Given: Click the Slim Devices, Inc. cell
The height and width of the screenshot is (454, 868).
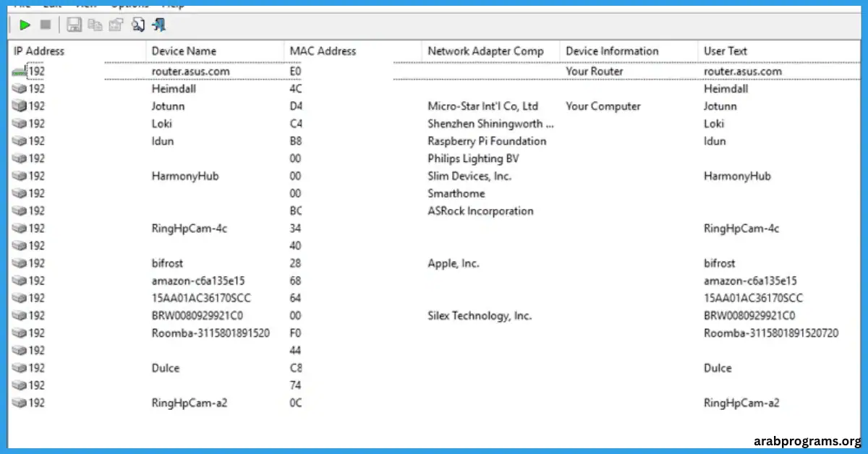Looking at the screenshot, I should click(469, 176).
